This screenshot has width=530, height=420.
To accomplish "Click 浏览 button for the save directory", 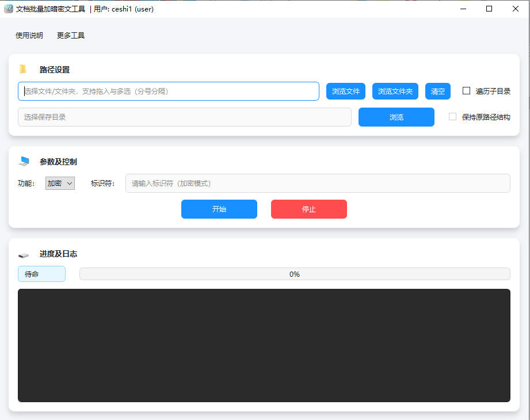I will [x=396, y=117].
